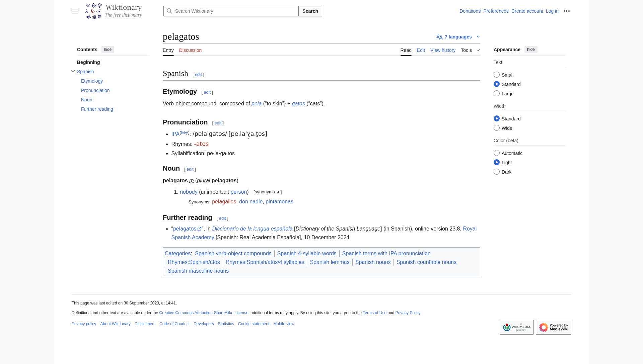Click the language translate icon
This screenshot has width=643, height=364.
tap(439, 37)
